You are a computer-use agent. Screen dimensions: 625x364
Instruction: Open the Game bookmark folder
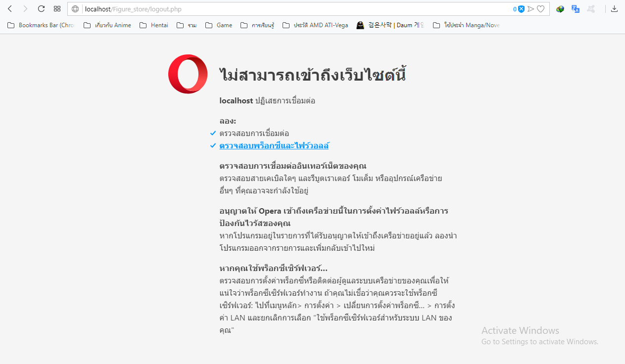click(x=219, y=25)
